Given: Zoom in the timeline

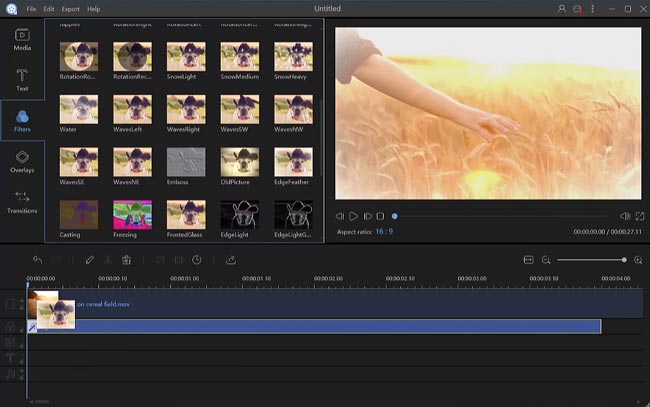Looking at the screenshot, I should [x=638, y=260].
